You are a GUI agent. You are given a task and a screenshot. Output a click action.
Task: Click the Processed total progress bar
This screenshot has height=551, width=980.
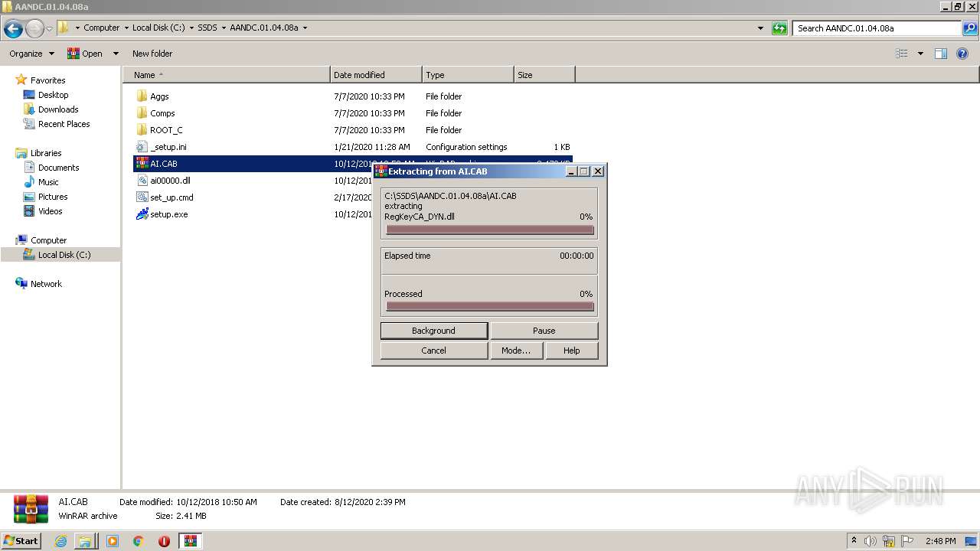(x=490, y=306)
